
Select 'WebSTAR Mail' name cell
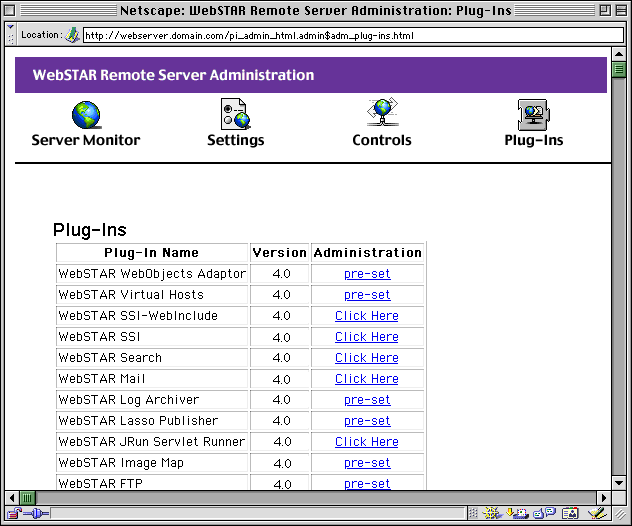152,379
